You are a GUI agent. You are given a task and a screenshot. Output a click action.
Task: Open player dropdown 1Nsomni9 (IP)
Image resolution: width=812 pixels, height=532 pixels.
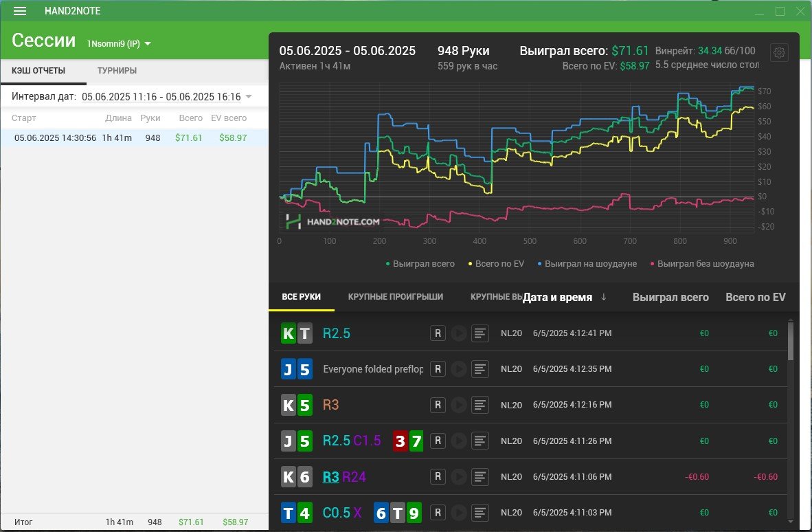click(119, 43)
